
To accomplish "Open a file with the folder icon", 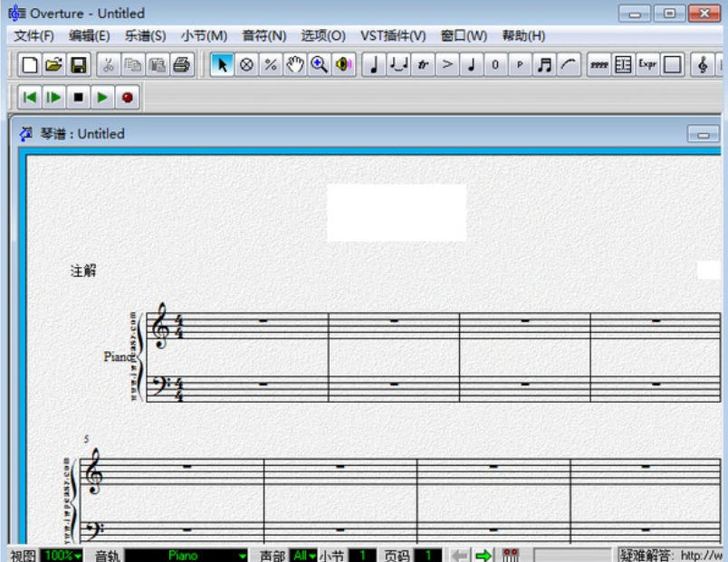I will (53, 65).
